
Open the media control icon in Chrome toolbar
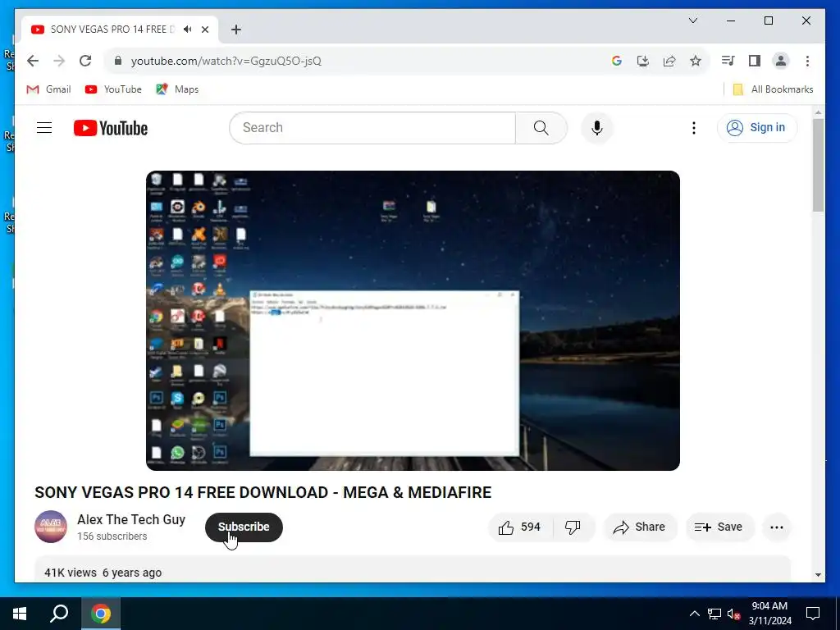click(x=728, y=61)
